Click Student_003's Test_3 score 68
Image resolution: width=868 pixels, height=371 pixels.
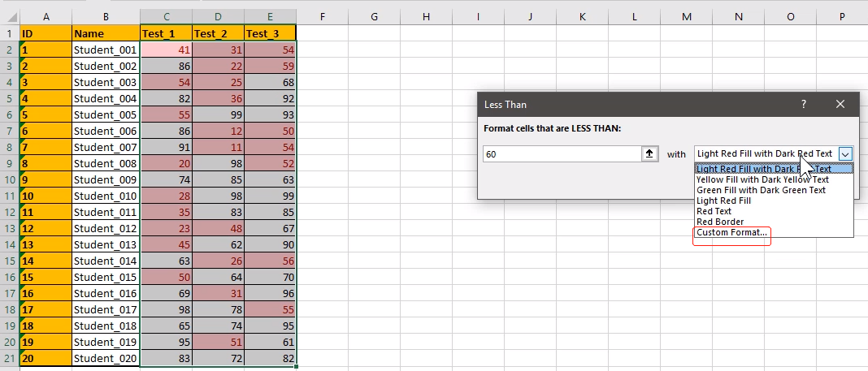click(x=270, y=82)
